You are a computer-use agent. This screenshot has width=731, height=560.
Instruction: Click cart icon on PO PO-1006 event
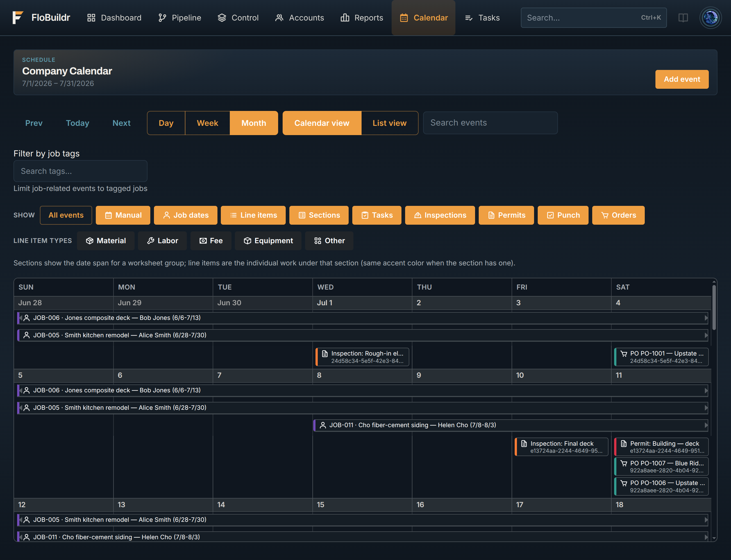click(x=624, y=483)
